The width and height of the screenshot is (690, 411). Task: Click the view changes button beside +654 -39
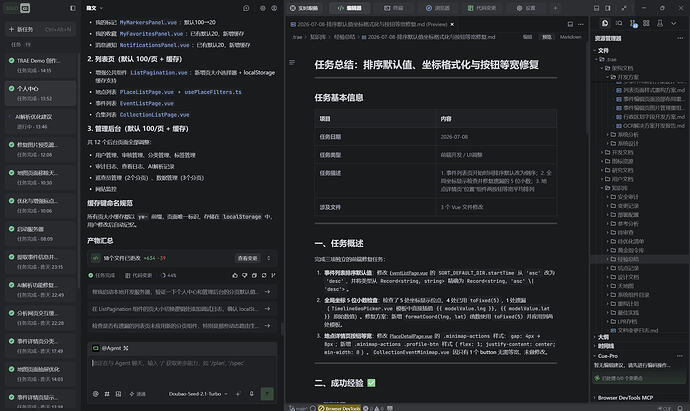pos(248,258)
